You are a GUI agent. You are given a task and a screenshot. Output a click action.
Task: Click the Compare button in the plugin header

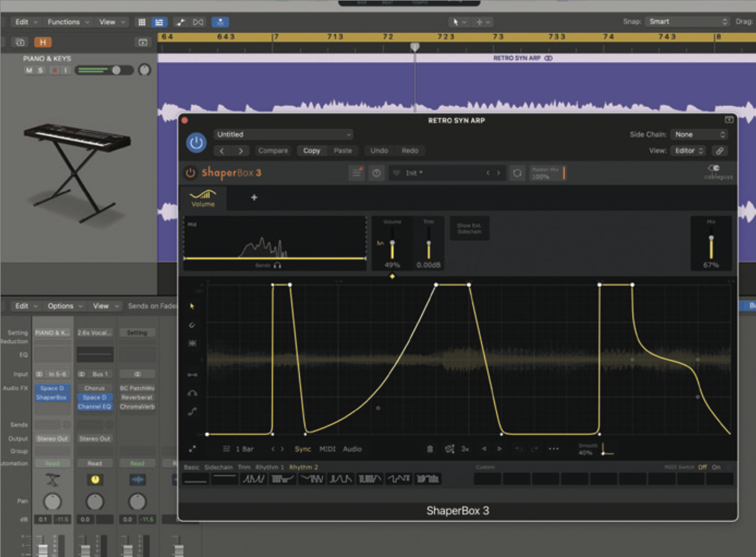[273, 151]
